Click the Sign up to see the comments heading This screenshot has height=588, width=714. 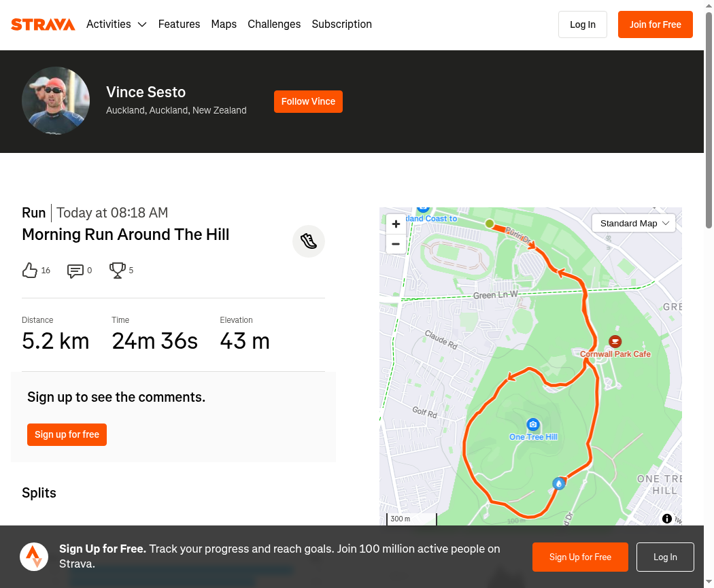pos(116,397)
